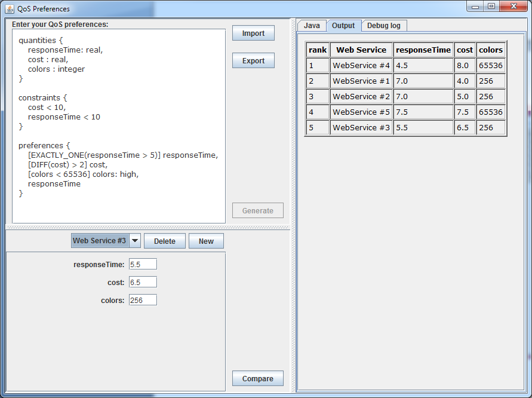Click the responseTime input showing 5.5

click(143, 264)
